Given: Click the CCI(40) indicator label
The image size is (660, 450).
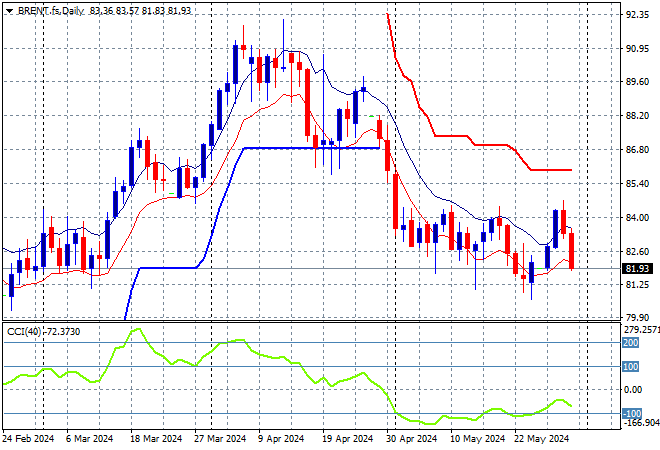Looking at the screenshot, I should tap(45, 329).
